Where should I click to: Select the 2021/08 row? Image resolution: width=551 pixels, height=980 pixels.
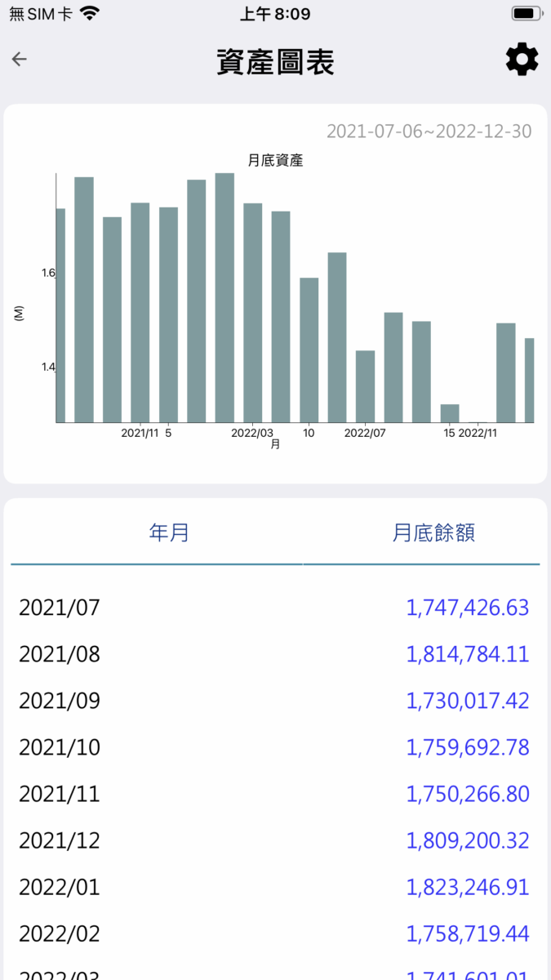pyautogui.click(x=275, y=654)
